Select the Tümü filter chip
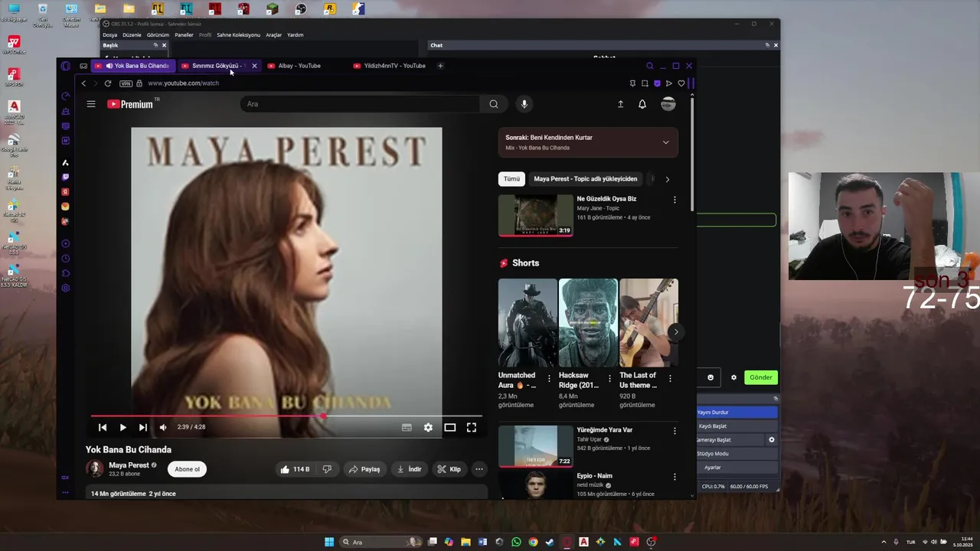 click(x=511, y=179)
